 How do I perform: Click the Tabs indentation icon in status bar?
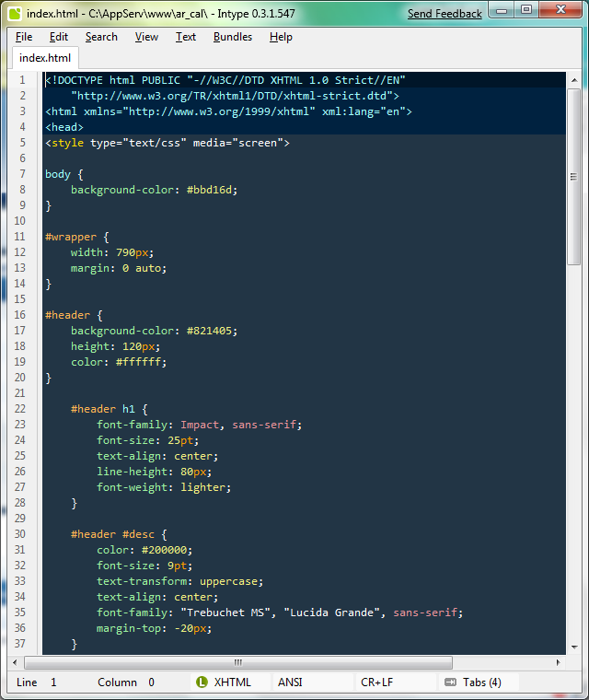click(x=451, y=682)
